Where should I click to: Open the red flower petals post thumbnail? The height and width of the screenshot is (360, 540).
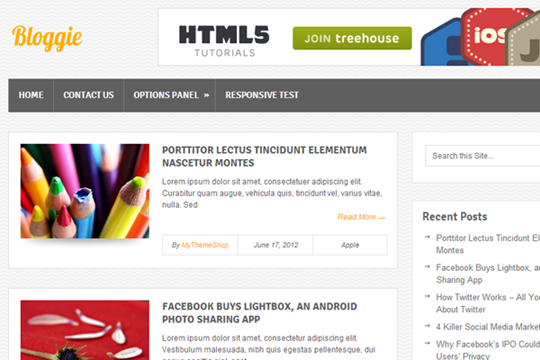pyautogui.click(x=85, y=330)
